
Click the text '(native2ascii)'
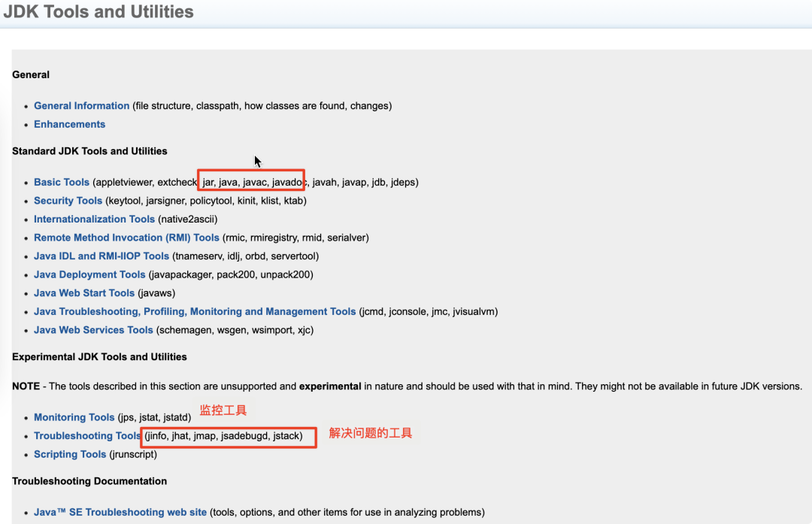(x=188, y=219)
